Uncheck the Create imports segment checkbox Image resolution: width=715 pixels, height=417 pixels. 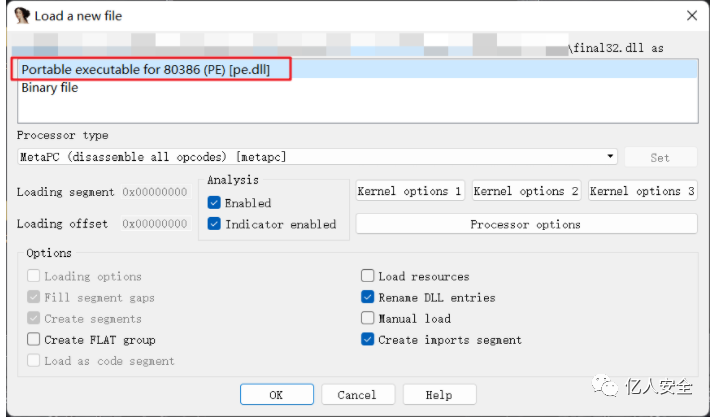click(368, 339)
